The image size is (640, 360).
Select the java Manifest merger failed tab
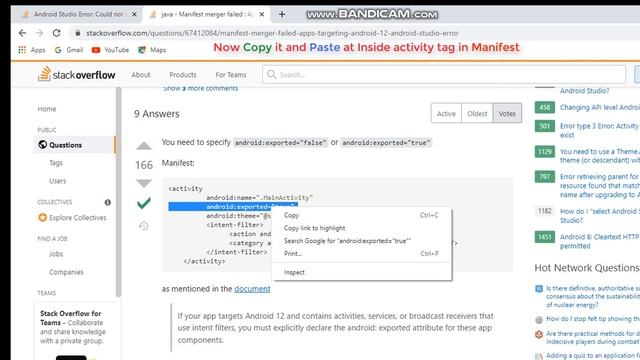tap(207, 14)
